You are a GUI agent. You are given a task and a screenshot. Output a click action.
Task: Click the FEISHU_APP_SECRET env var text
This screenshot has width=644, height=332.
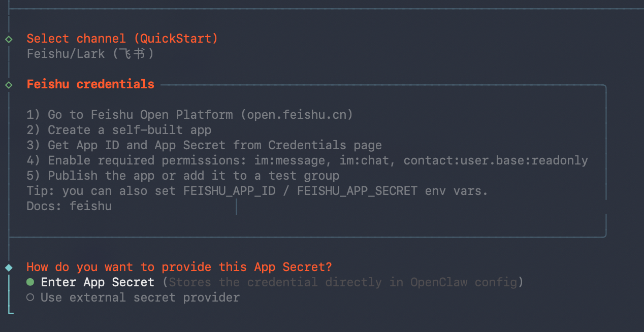357,191
